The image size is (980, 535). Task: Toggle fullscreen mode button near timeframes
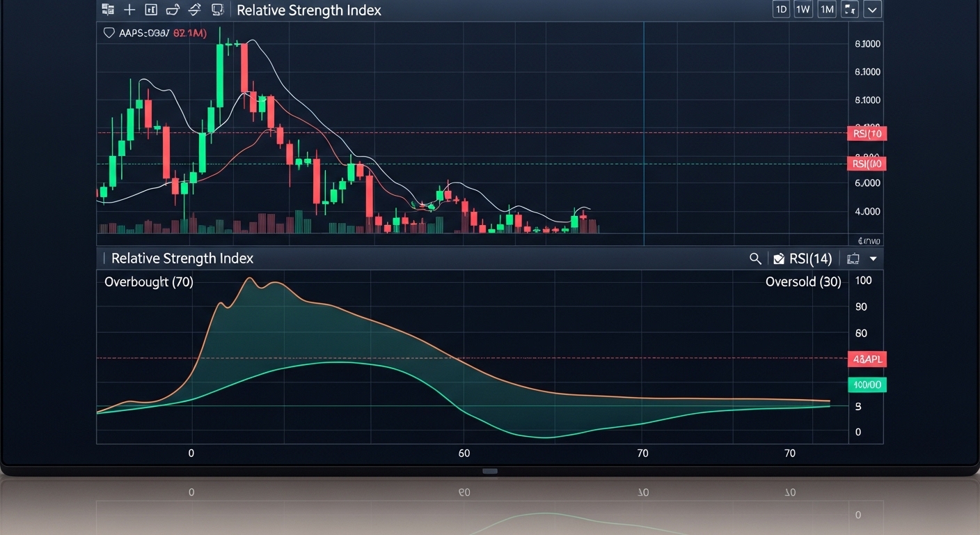pos(850,9)
